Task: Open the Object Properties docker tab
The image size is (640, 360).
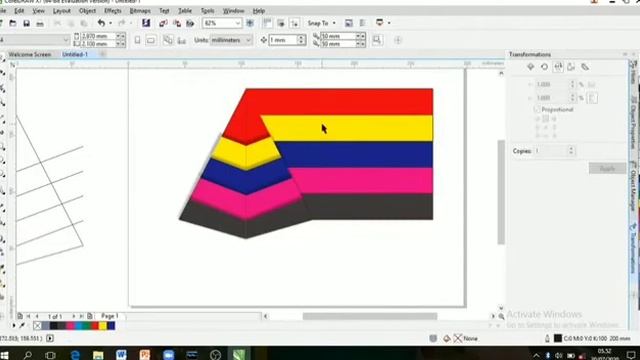Action: tap(633, 124)
